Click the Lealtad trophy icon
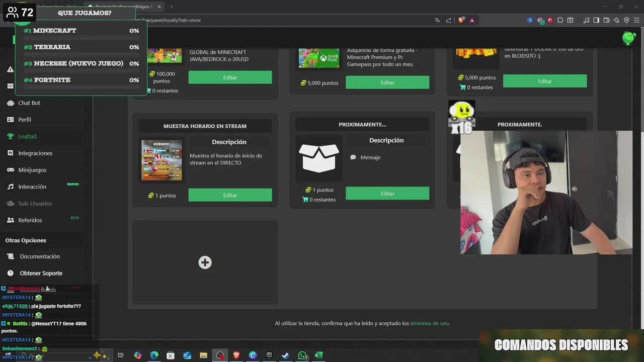 point(10,136)
